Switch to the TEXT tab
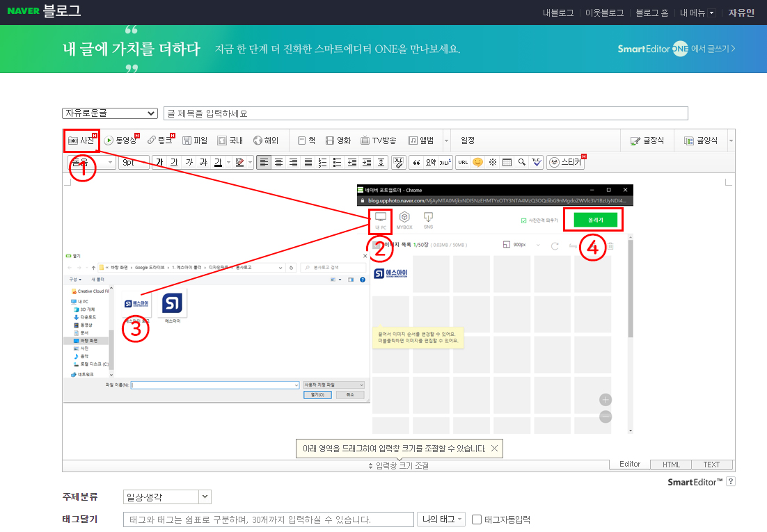The height and width of the screenshot is (532, 767). [712, 465]
